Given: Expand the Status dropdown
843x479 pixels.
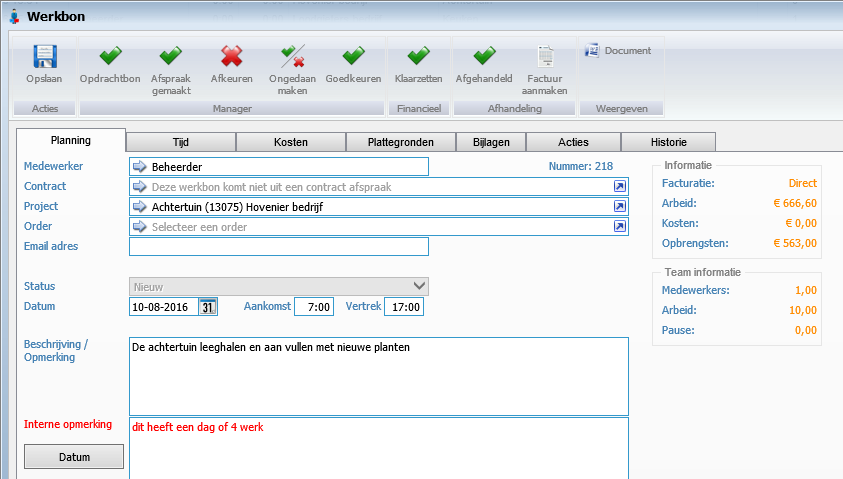Looking at the screenshot, I should [420, 286].
